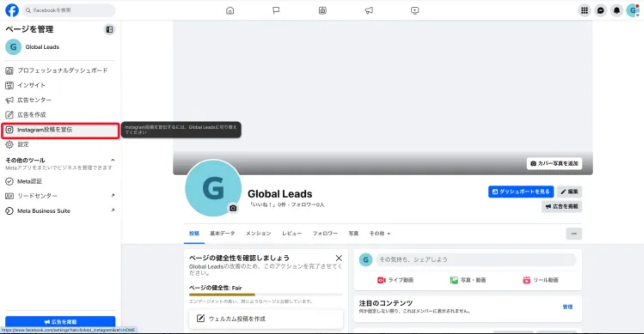Click Meta Business Suite external arrow icon
The height and width of the screenshot is (334, 644).
(113, 210)
